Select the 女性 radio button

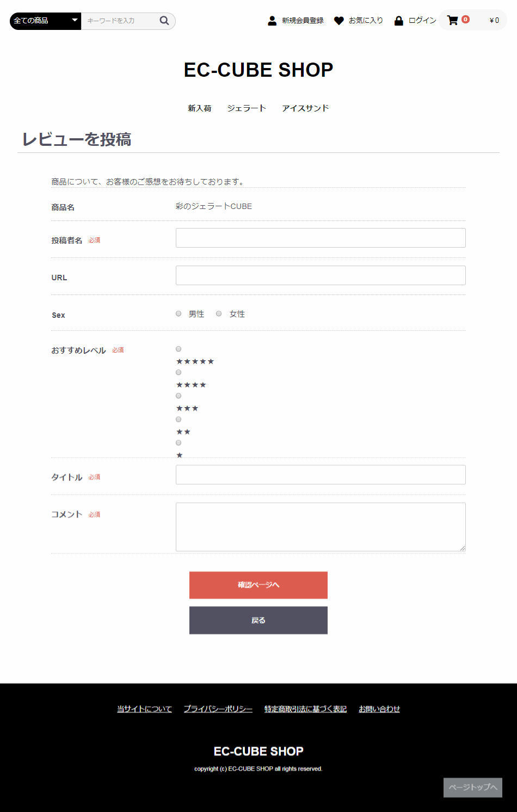click(219, 313)
